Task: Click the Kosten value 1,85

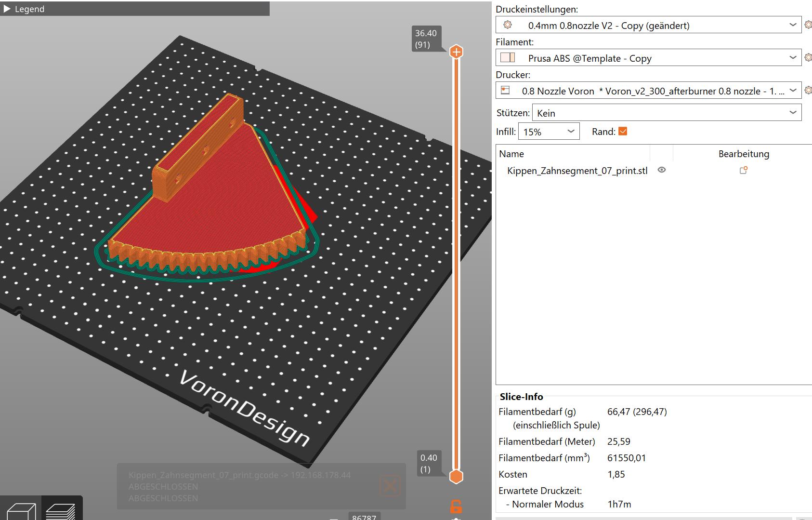Action: coord(616,474)
